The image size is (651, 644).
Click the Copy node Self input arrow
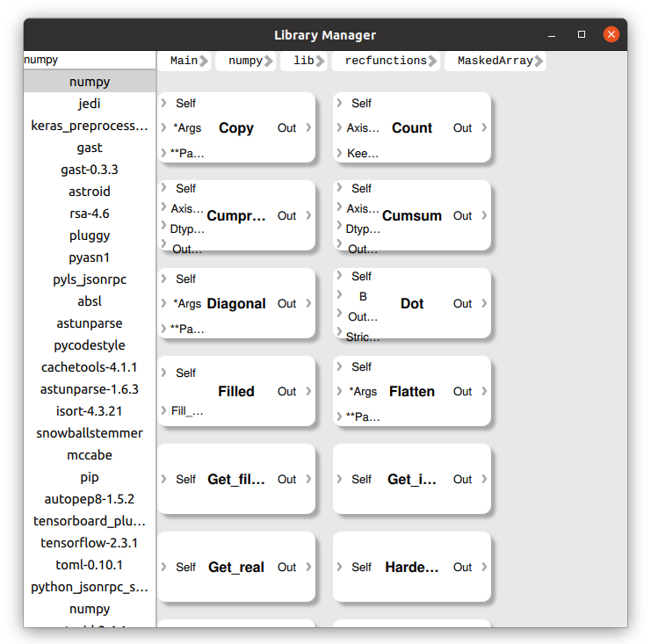(x=164, y=103)
